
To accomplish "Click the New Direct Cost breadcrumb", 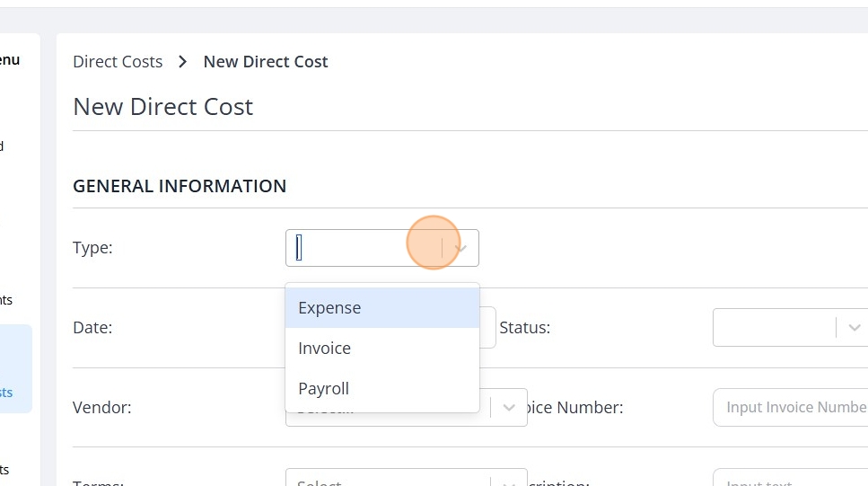I will coord(266,62).
